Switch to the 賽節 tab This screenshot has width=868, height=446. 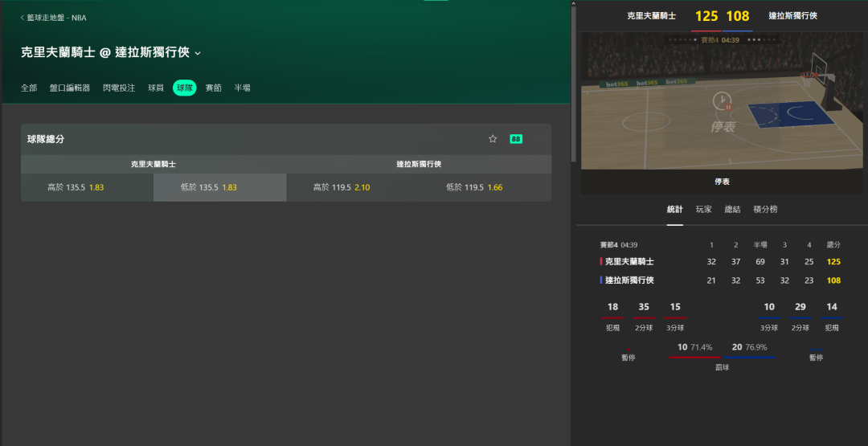tap(214, 88)
